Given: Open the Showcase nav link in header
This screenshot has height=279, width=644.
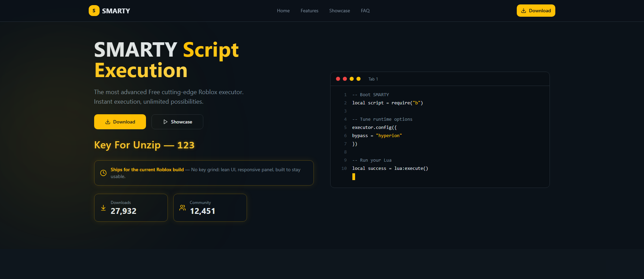Looking at the screenshot, I should tap(339, 11).
